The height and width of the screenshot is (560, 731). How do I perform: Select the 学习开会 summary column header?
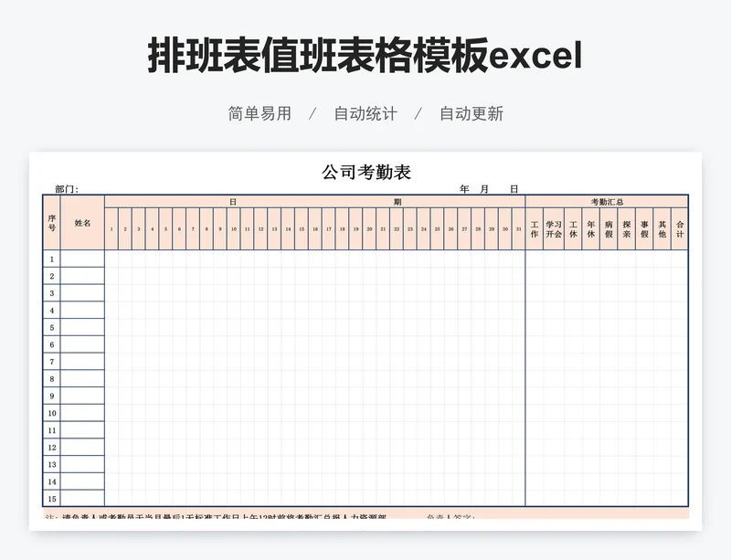click(554, 229)
